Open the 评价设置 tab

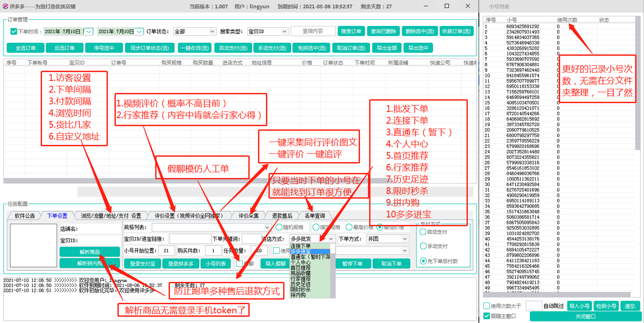point(189,215)
